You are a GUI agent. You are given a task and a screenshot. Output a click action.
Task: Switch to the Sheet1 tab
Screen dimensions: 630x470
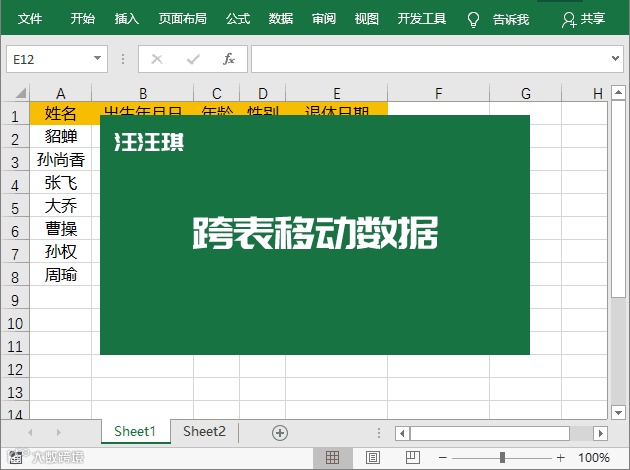point(135,431)
